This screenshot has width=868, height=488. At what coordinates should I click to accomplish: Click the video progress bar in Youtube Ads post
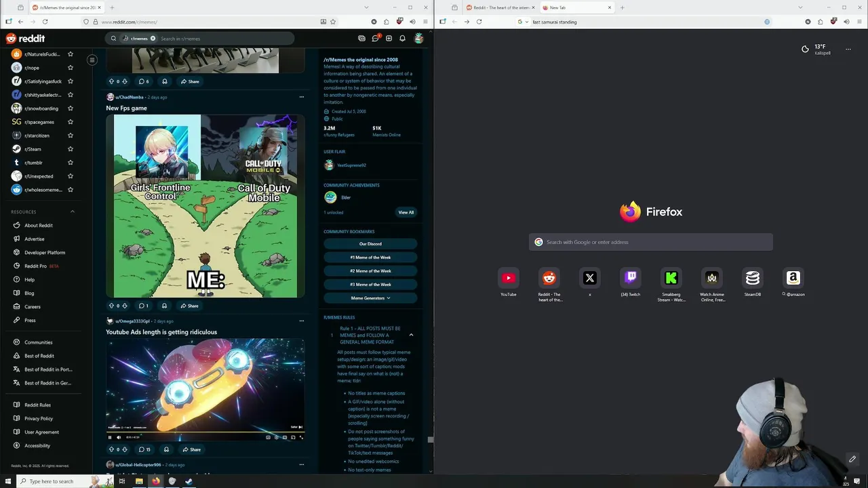click(205, 432)
